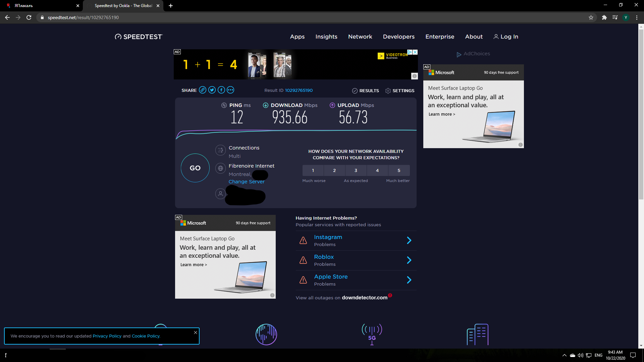Image resolution: width=644 pixels, height=362 pixels.
Task: Copy the result link via share link icon
Action: pos(203,90)
